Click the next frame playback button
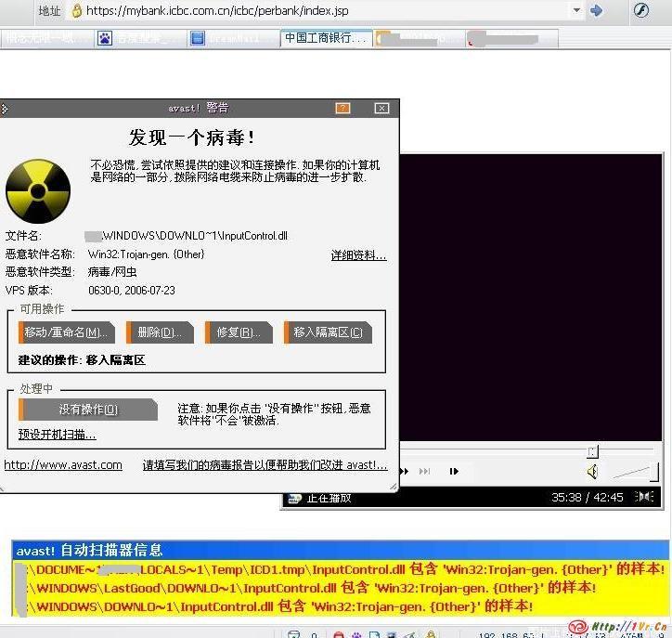This screenshot has width=672, height=638. pos(454,472)
